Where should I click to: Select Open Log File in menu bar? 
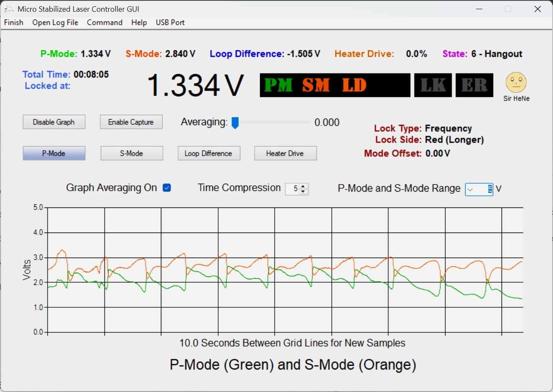(x=55, y=23)
